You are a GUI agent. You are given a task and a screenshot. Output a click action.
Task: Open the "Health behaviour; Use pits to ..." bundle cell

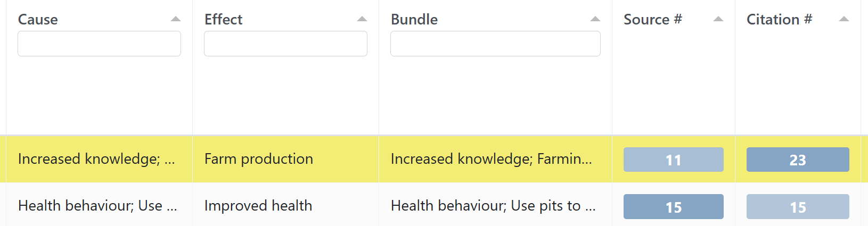point(493,206)
